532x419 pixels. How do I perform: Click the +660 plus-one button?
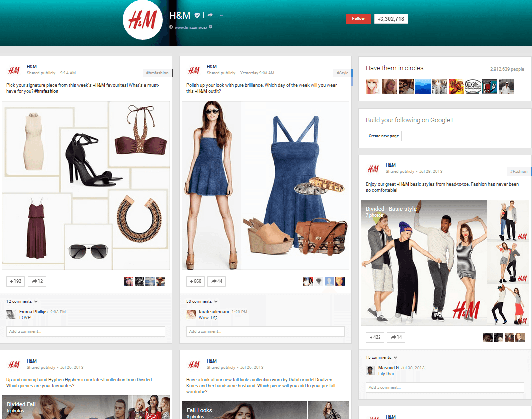tap(195, 281)
